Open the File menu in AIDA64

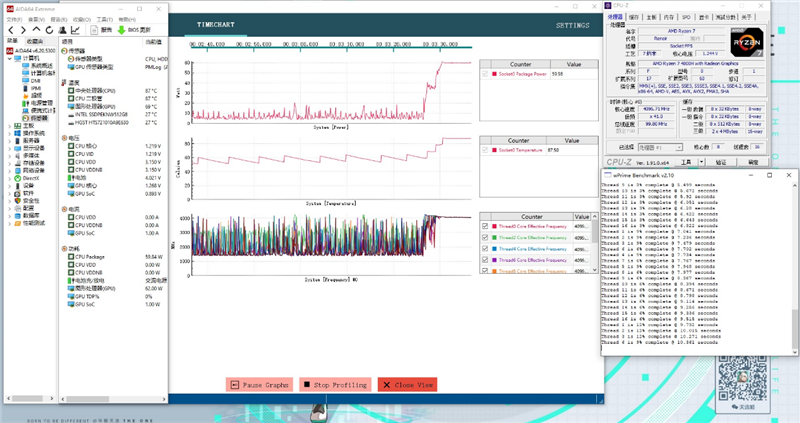pos(14,19)
